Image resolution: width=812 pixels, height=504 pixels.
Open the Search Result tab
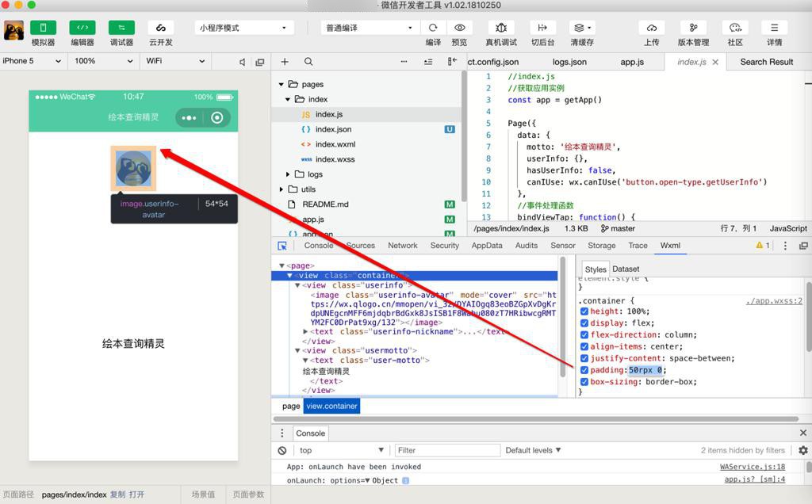tap(767, 62)
